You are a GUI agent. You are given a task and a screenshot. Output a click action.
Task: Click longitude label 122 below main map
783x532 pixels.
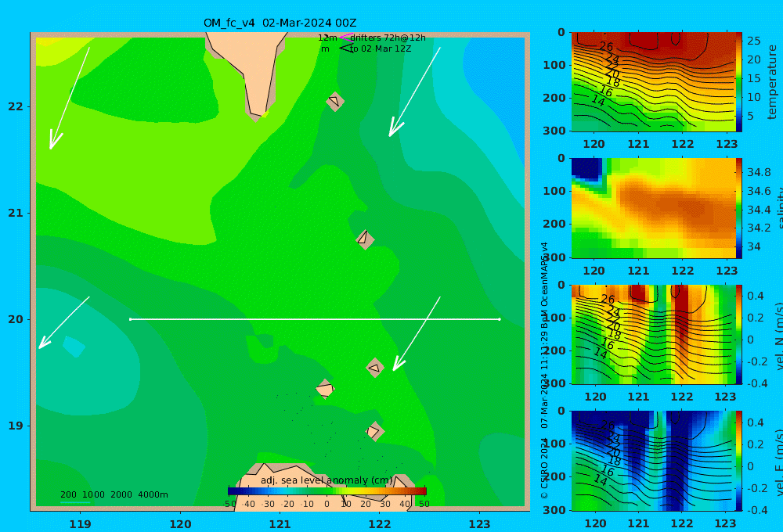click(380, 524)
